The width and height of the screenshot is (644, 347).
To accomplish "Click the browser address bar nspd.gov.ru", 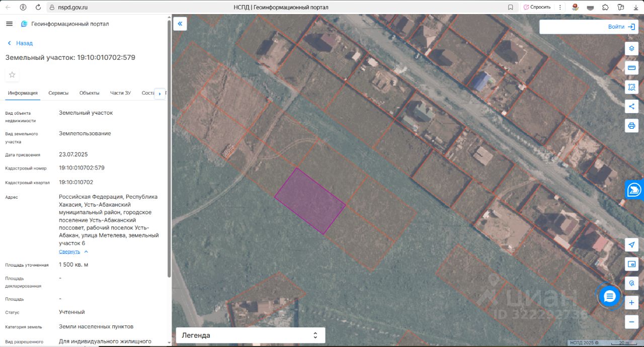I will 73,8.
